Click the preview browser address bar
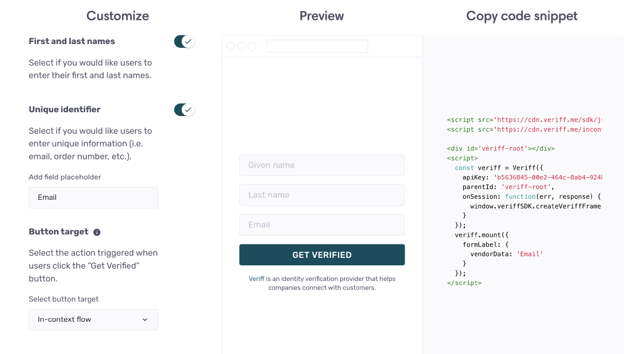The height and width of the screenshot is (354, 644). pyautogui.click(x=317, y=46)
